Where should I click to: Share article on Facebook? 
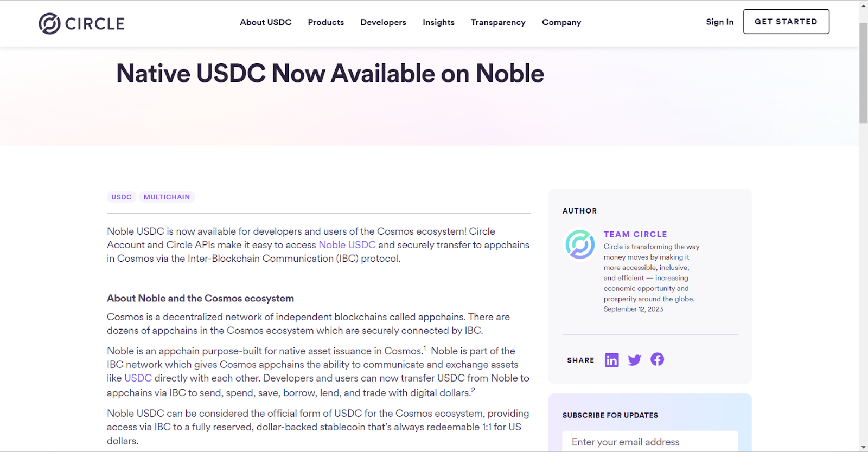657,359
